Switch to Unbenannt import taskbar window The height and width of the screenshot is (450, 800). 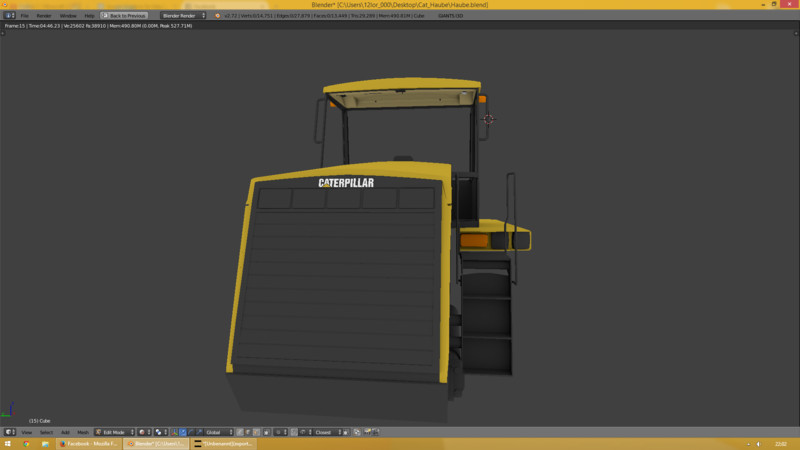(223, 444)
